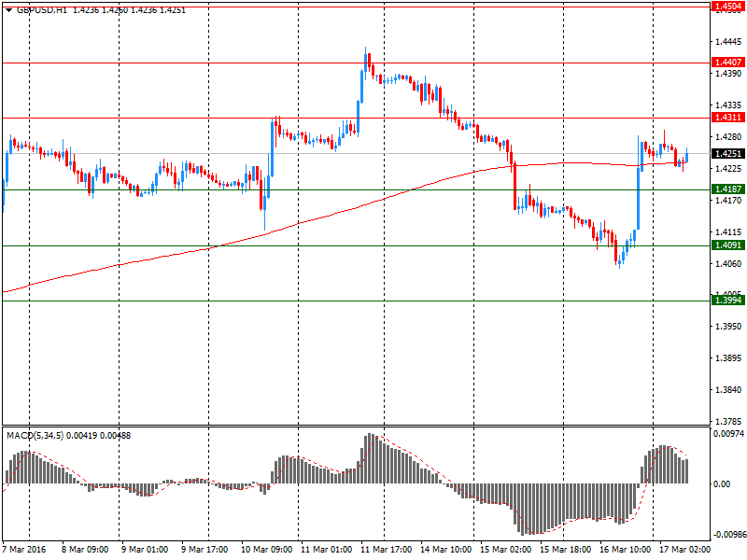Image resolution: width=747 pixels, height=560 pixels.
Task: Click the 15 Mar 18:00 time label
Action: point(566,549)
